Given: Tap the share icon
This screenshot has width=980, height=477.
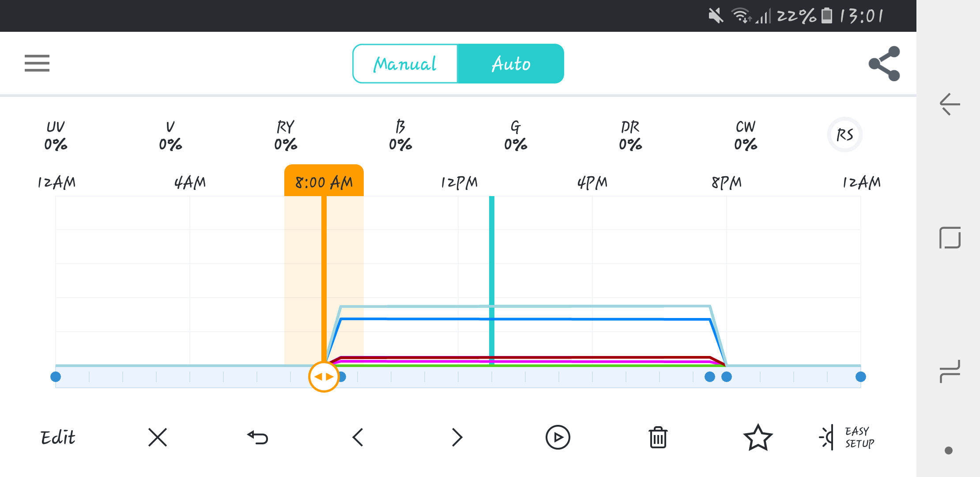Looking at the screenshot, I should point(884,64).
